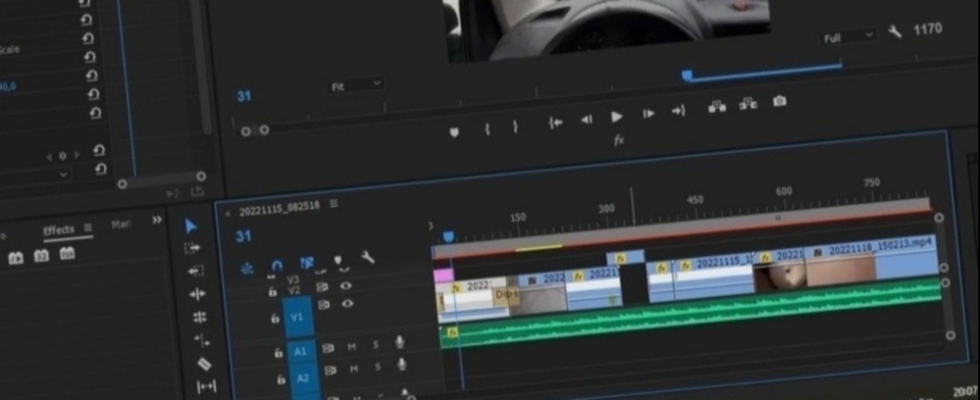Filter by Accelerated Effects icon

point(15,258)
